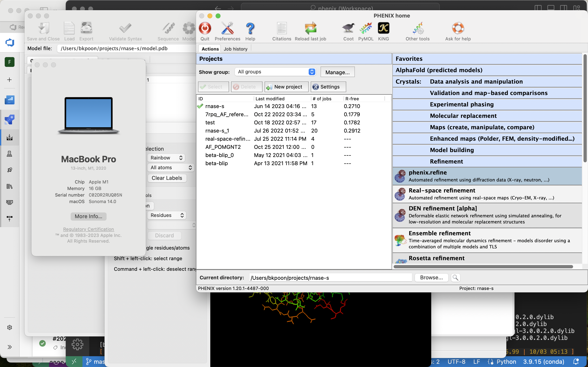Click the Current directory path field
Viewport: 588px width, 367px height.
331,278
